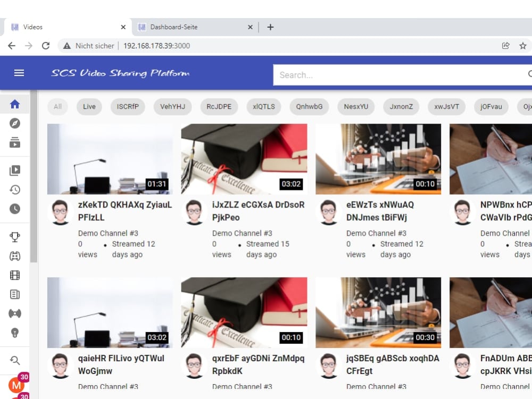The height and width of the screenshot is (399, 532).
Task: Open the Library sidebar icon
Action: click(14, 170)
